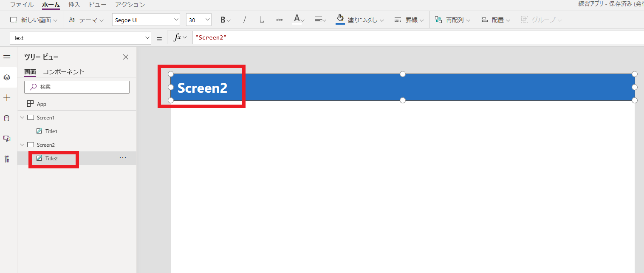This screenshot has width=644, height=273.
Task: Click the 罫線 border style icon
Action: (x=398, y=20)
